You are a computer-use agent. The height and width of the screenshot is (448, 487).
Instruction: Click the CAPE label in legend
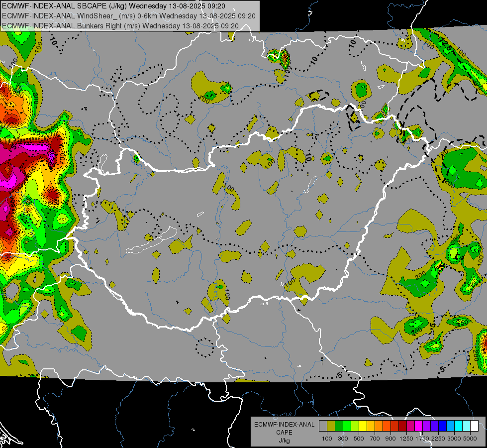[x=284, y=433]
